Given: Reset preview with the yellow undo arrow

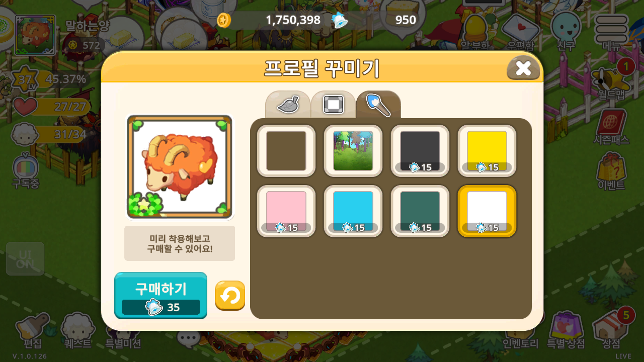Looking at the screenshot, I should (230, 296).
